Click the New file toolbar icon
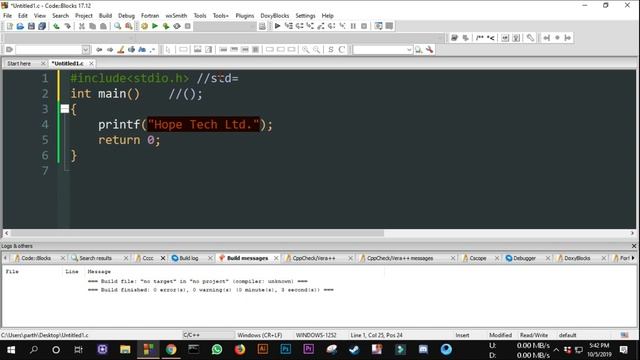Viewport: 640px width, 360px height. coord(10,26)
